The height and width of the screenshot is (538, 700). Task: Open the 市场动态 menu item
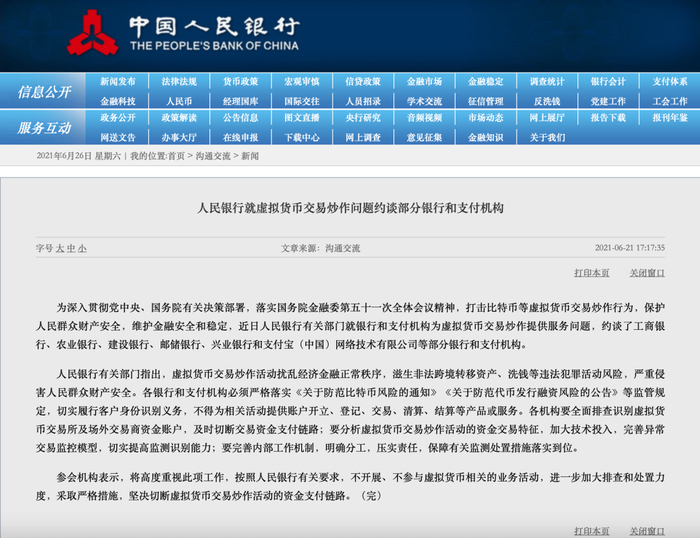[x=486, y=117]
